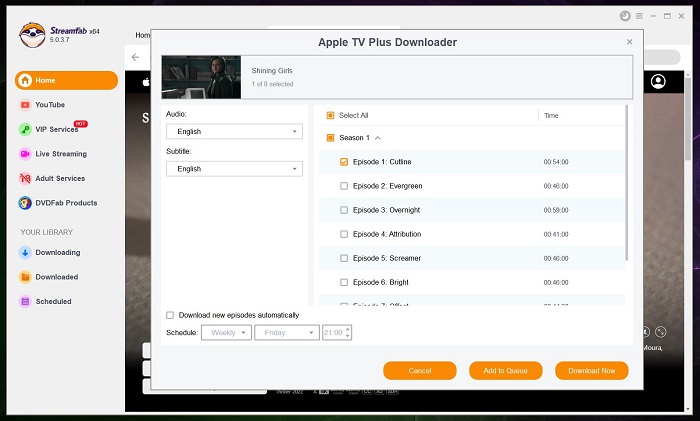The height and width of the screenshot is (421, 700).
Task: Click the clock icon in title bar
Action: (x=625, y=16)
